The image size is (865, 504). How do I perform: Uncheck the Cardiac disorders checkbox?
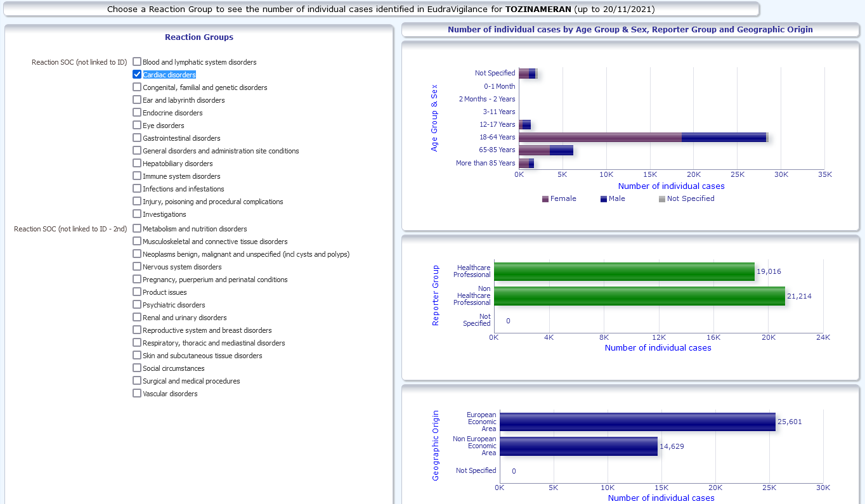pyautogui.click(x=137, y=74)
